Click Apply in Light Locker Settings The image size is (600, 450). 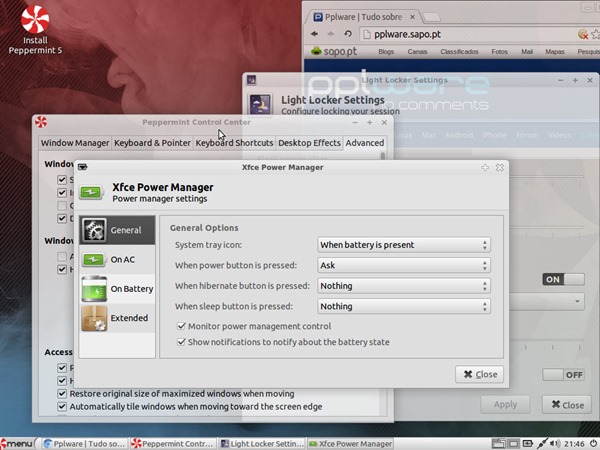click(505, 404)
